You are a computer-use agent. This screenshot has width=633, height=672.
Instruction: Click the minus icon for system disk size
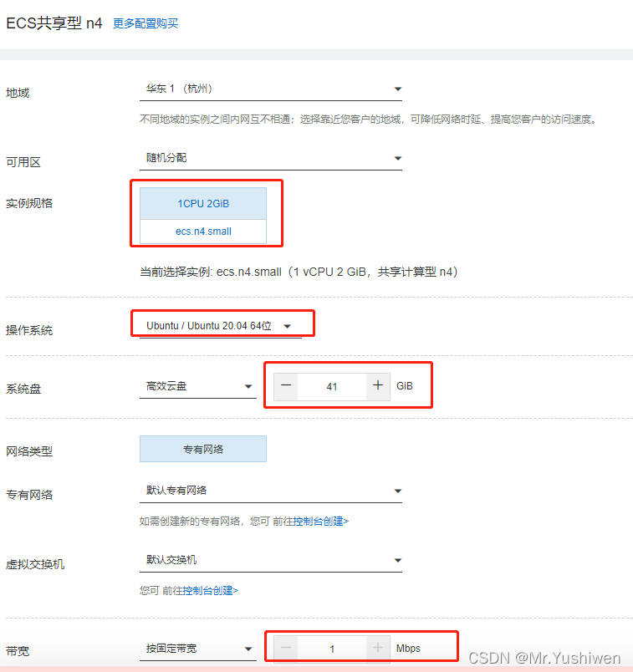(x=286, y=385)
